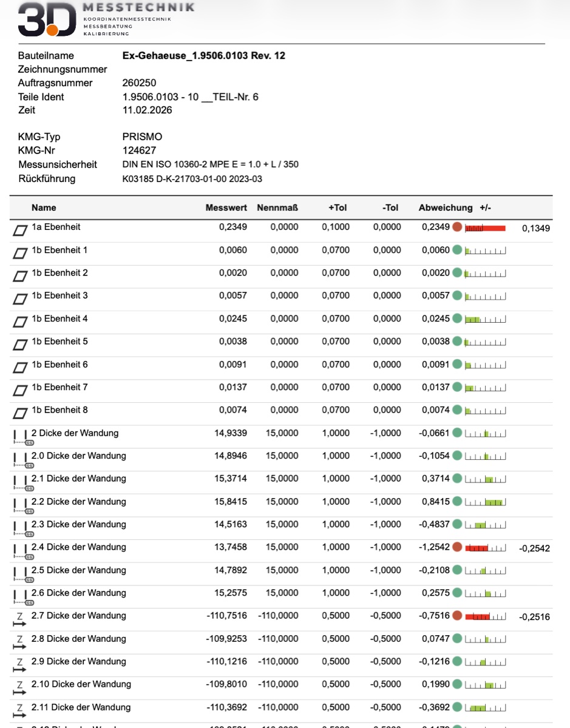Click the 3D Messtechnik logo
570x728 pixels.
(106, 19)
